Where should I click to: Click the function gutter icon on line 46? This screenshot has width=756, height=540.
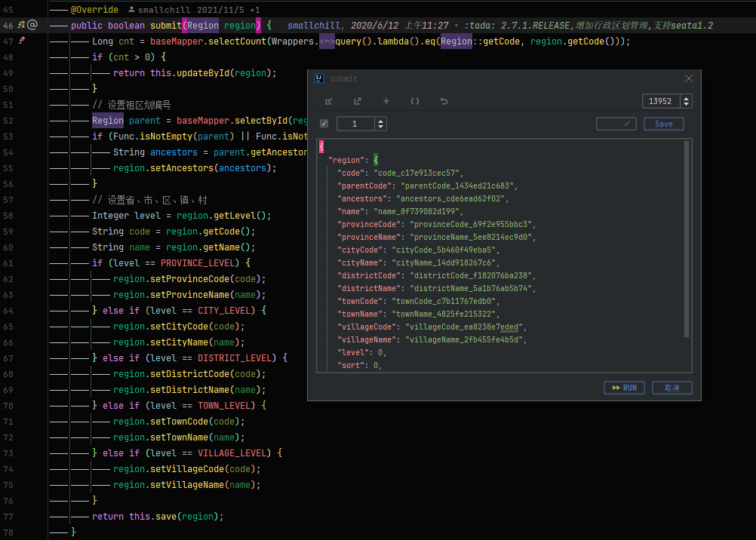tap(21, 25)
